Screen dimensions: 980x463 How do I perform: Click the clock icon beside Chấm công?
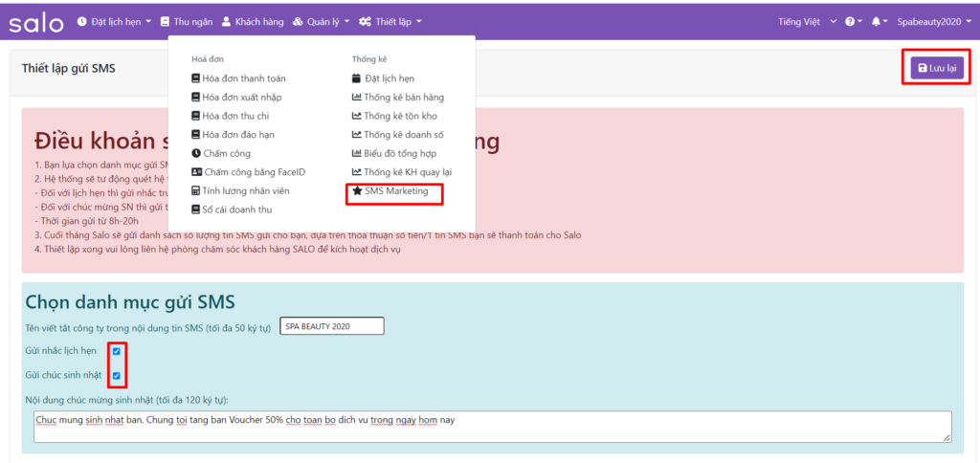click(x=196, y=153)
